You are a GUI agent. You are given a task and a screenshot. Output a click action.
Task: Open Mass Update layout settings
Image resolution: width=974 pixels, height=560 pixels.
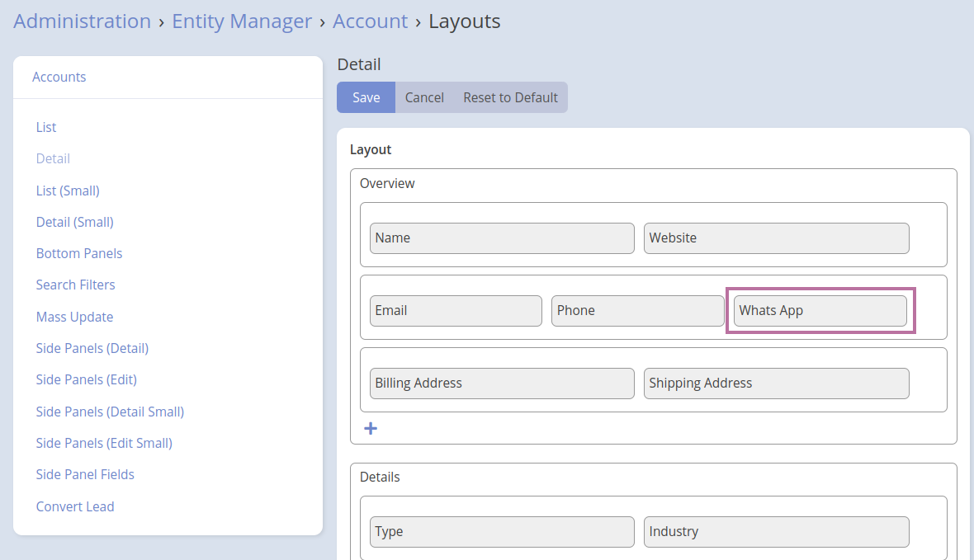tap(74, 317)
